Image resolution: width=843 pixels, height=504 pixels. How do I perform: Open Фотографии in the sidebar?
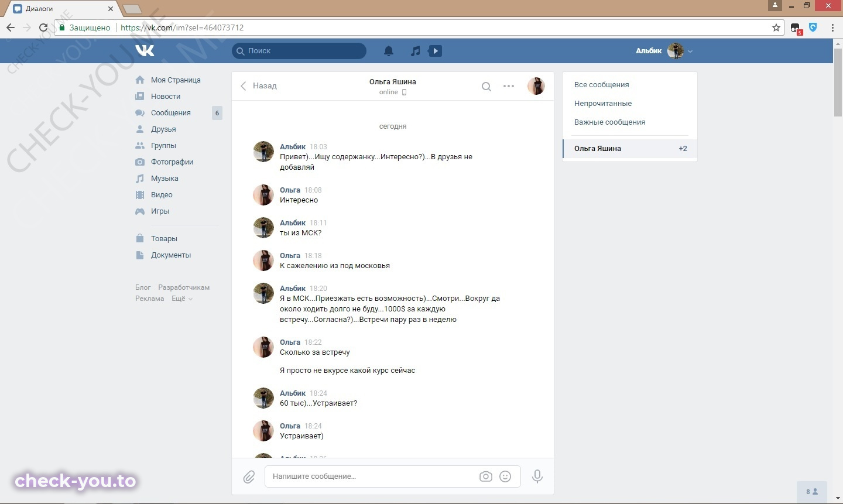(x=172, y=162)
